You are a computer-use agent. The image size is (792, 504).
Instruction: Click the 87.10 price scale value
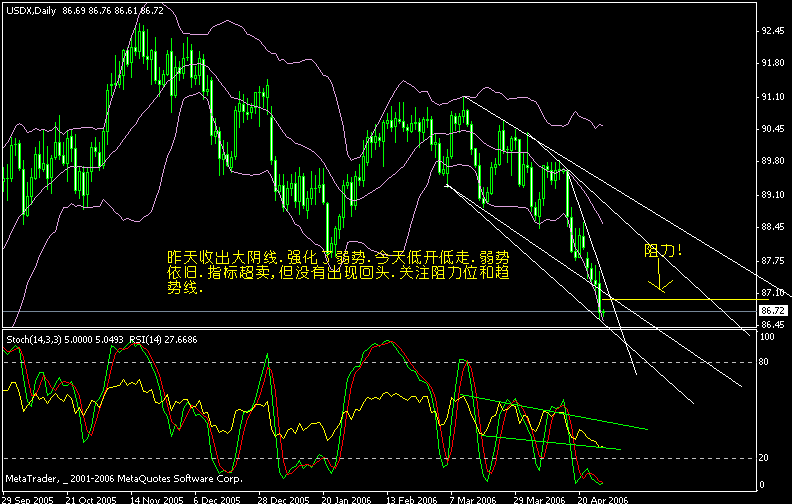pos(773,293)
